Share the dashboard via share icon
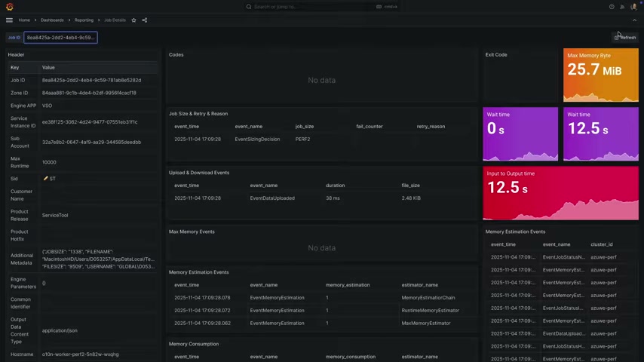 click(x=145, y=20)
